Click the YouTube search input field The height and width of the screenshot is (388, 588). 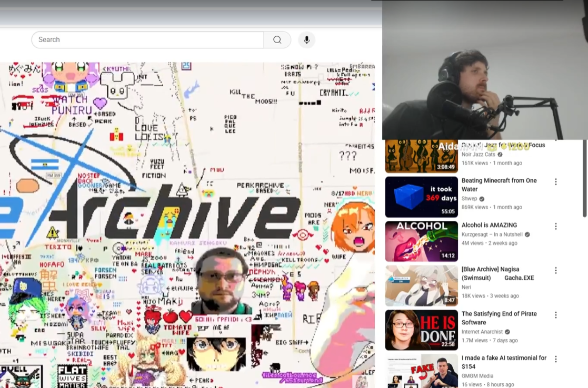click(148, 40)
